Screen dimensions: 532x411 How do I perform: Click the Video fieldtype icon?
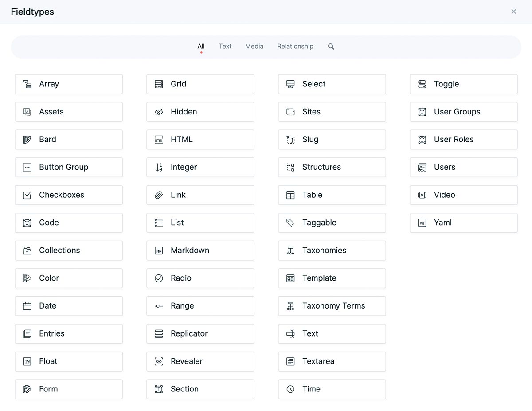click(x=422, y=195)
